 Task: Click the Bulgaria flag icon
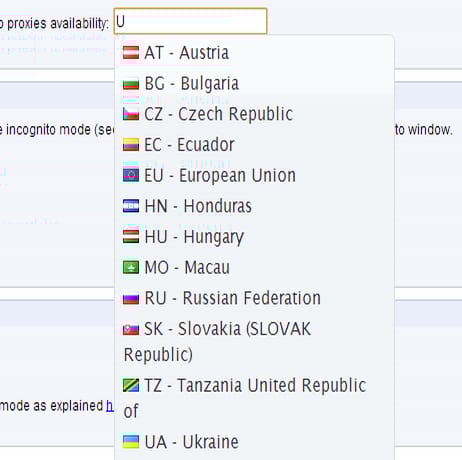click(131, 84)
